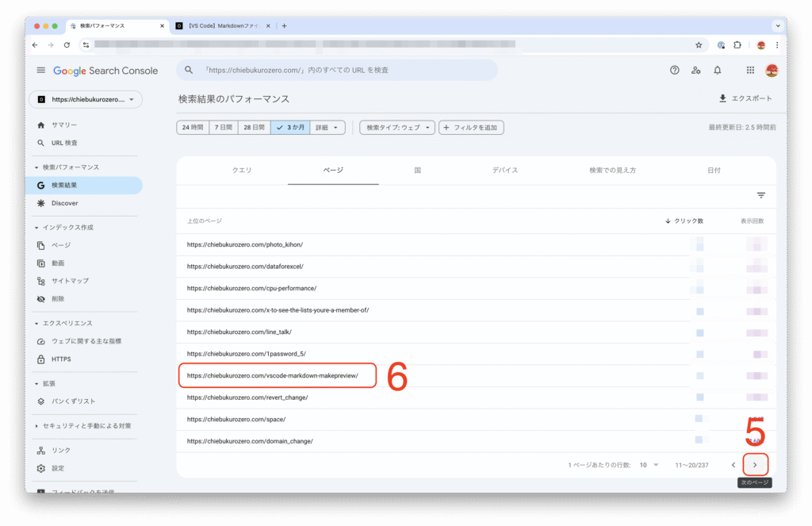Change the rows per page dropdown
This screenshot has height=526, width=812.
(649, 466)
